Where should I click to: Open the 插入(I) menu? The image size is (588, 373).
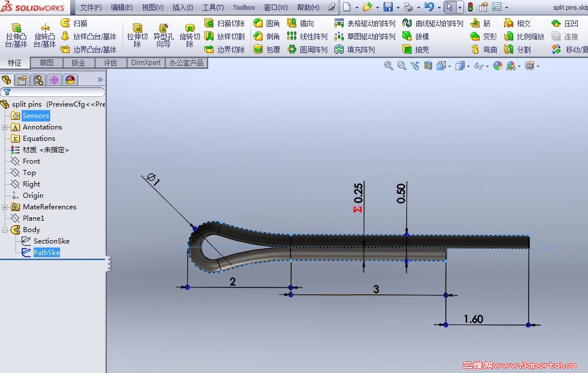coord(183,7)
